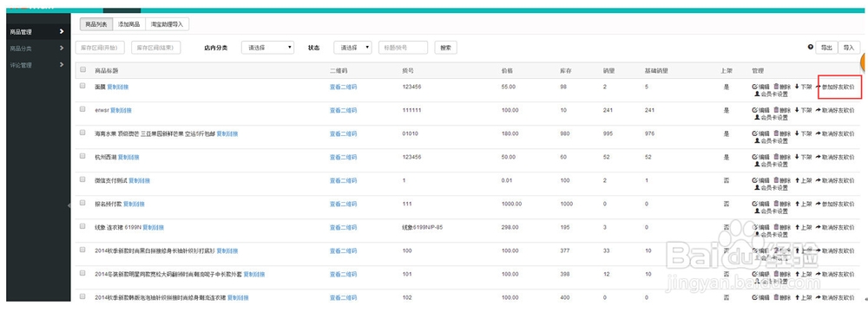Click 下架 for the 海南水果 product
The width and height of the screenshot is (868, 312).
pos(803,133)
